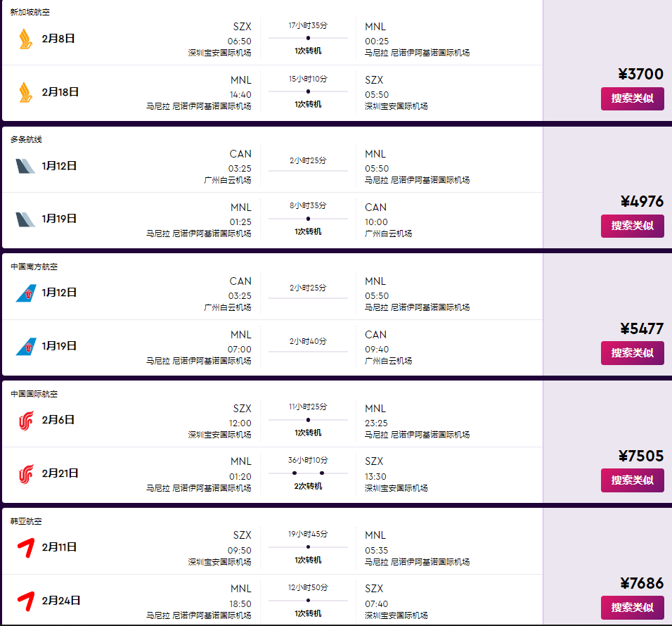Image resolution: width=672 pixels, height=626 pixels.
Task: Select China Southern logo on 1月19日 return
Action: 25,346
